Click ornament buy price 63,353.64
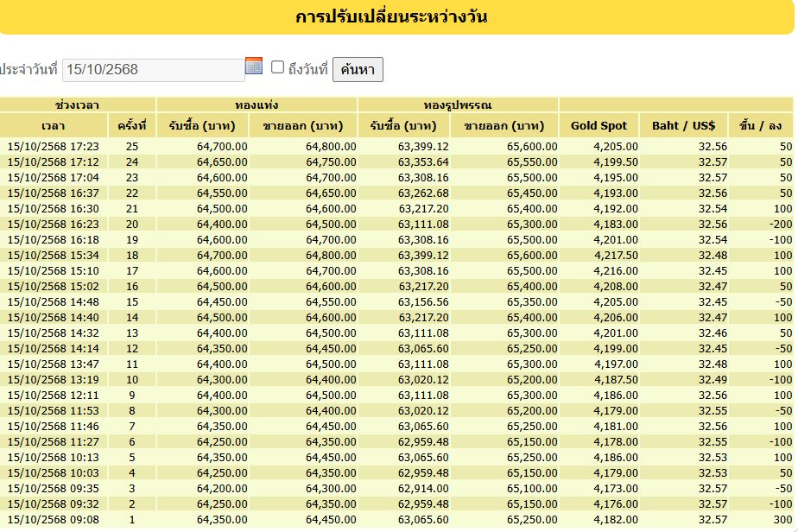The height and width of the screenshot is (532, 798). pyautogui.click(x=423, y=161)
